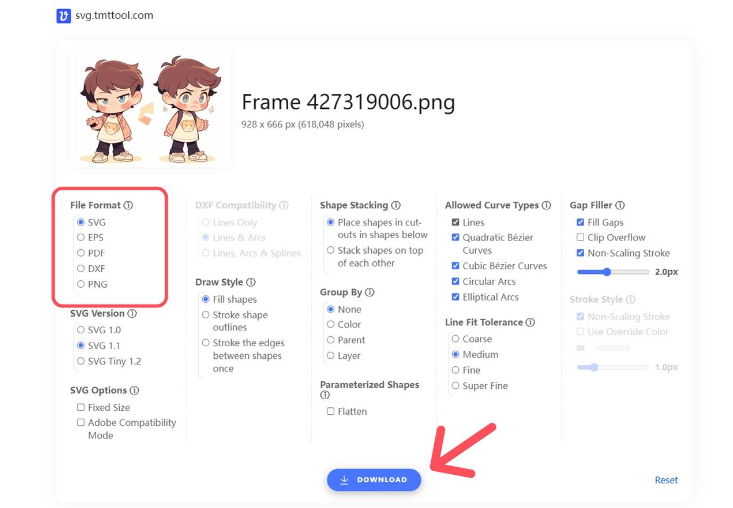Toggle Elliptical Arcs checkbox
This screenshot has height=508, width=733.
click(455, 297)
